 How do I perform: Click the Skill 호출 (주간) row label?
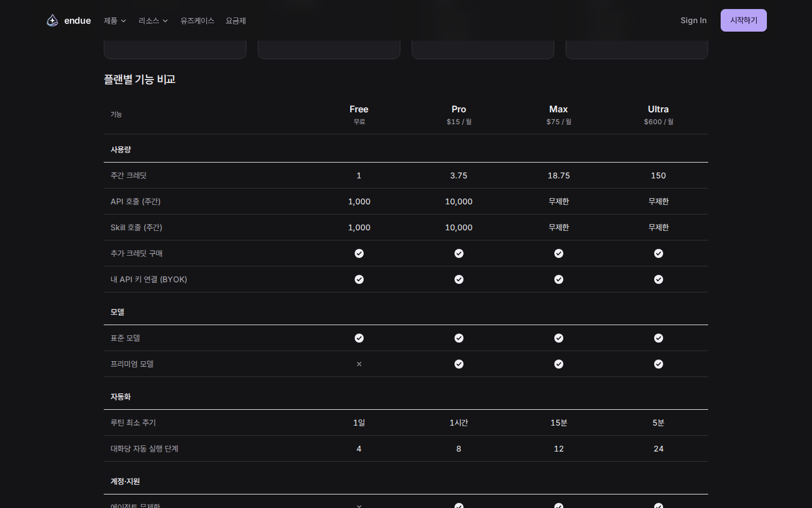pos(136,227)
